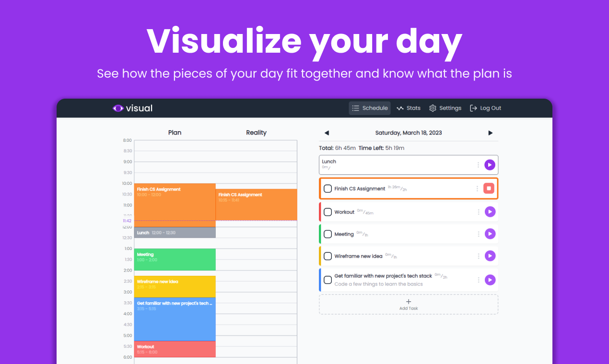Start the Lunch timer play button
The width and height of the screenshot is (609, 364).
point(489,165)
